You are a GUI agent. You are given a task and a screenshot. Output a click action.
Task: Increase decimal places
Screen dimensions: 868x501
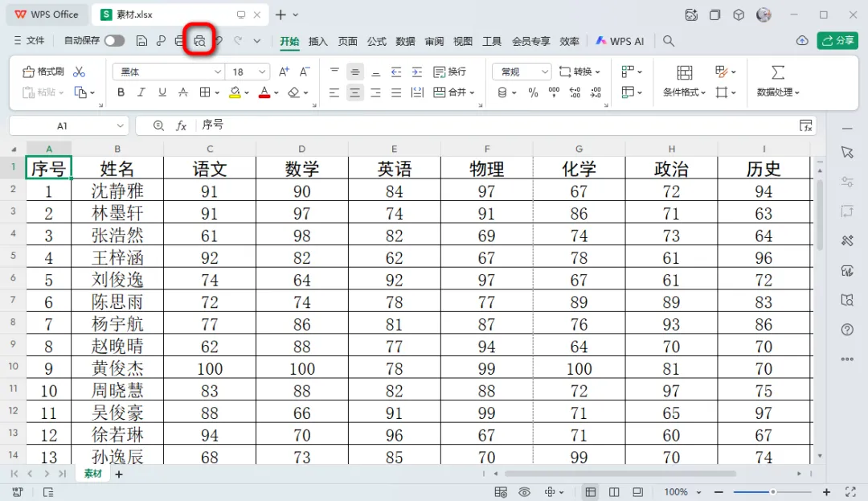pyautogui.click(x=575, y=92)
